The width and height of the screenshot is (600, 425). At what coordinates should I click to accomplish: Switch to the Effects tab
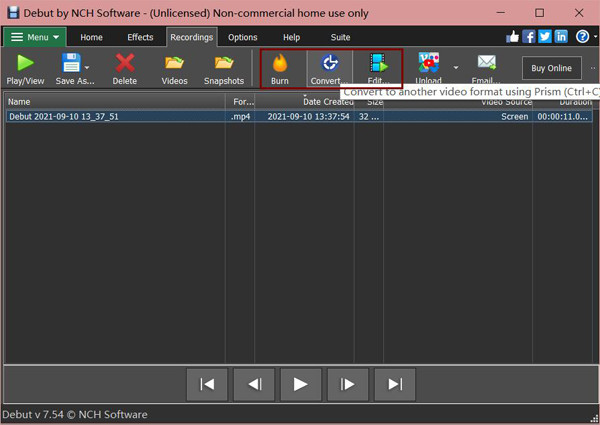tap(140, 37)
